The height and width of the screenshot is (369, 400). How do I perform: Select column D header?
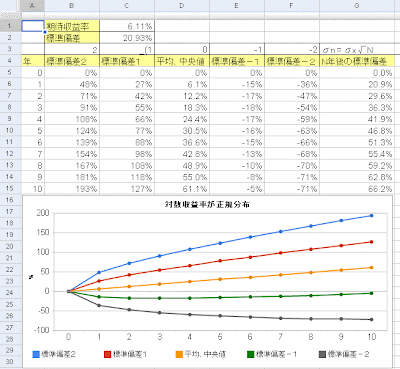[182, 6]
